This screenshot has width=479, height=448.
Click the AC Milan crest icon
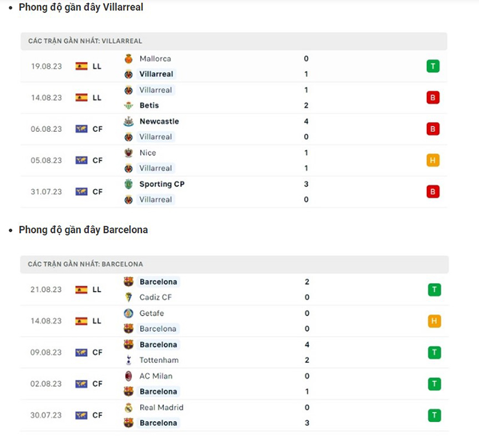tap(128, 376)
